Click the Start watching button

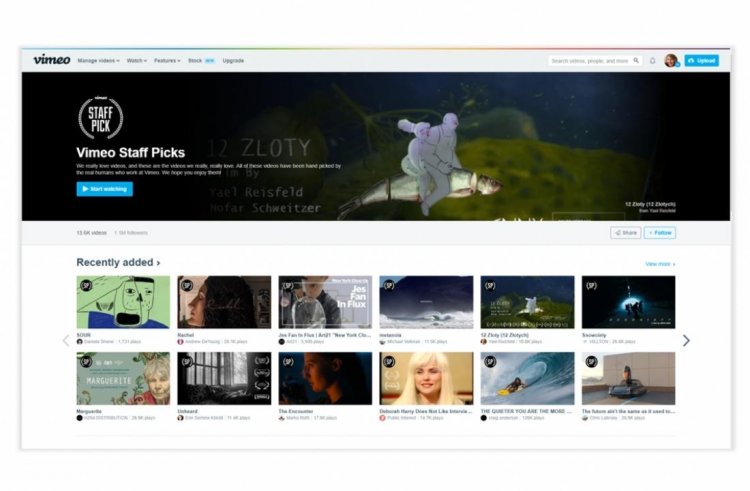105,189
